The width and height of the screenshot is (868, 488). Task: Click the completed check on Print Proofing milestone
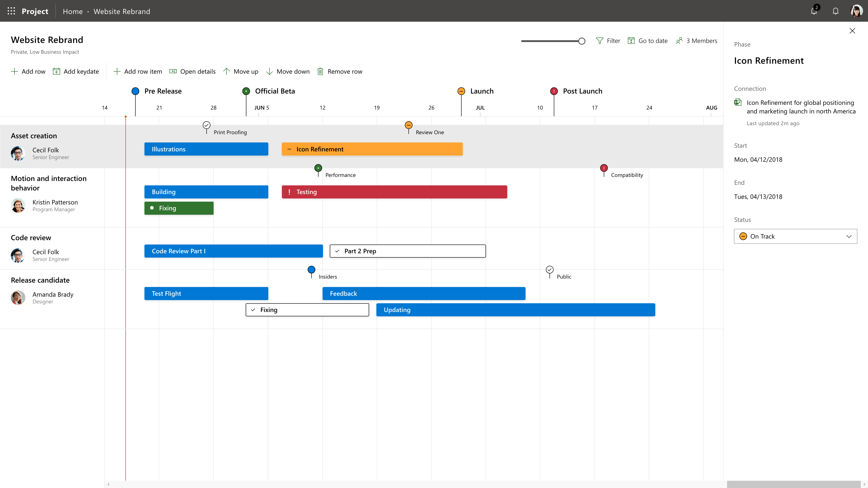207,125
